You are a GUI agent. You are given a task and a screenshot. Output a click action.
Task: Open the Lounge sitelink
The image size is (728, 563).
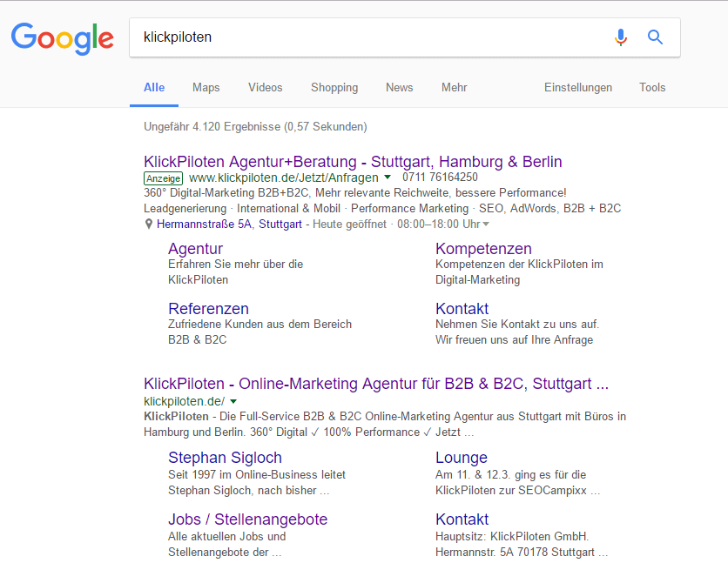pyautogui.click(x=462, y=457)
